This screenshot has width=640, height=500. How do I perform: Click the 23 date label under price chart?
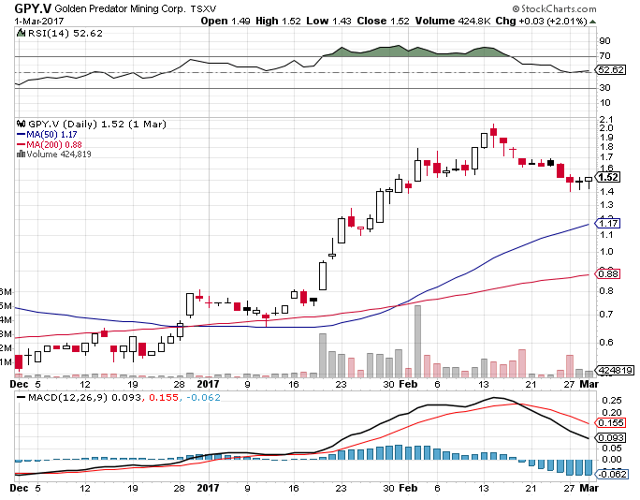coord(340,384)
